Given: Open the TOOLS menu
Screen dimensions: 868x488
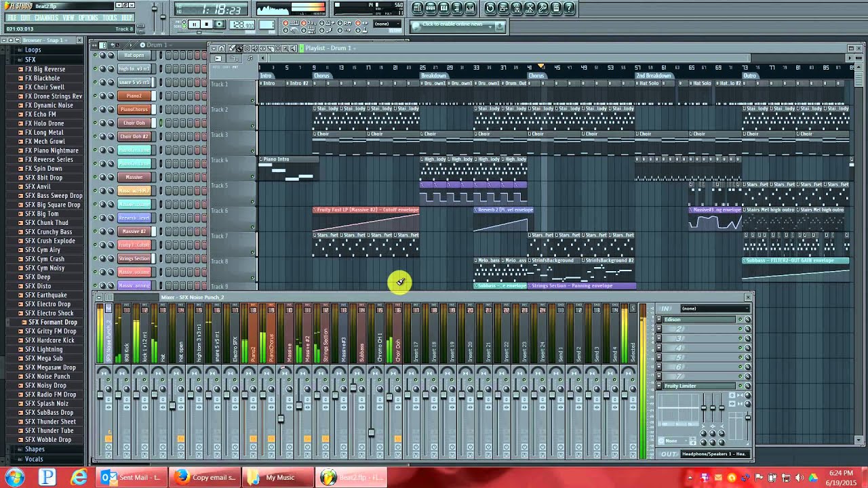Looking at the screenshot, I should 110,18.
